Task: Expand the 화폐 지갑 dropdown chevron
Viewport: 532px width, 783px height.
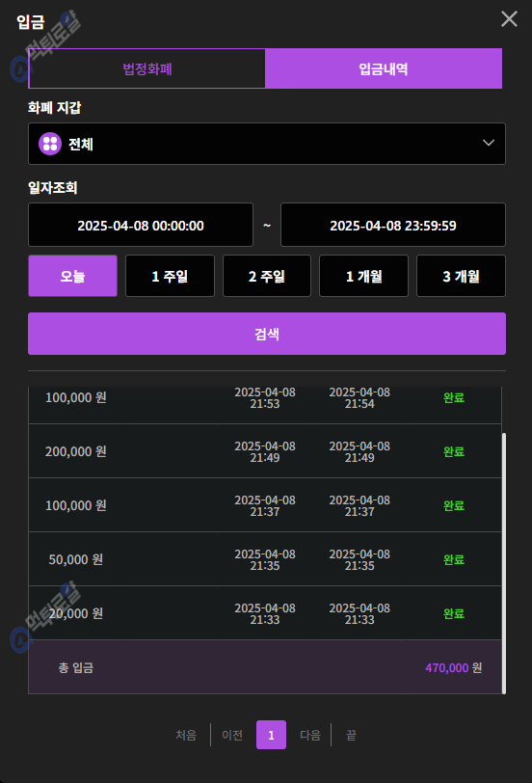Action: click(489, 143)
